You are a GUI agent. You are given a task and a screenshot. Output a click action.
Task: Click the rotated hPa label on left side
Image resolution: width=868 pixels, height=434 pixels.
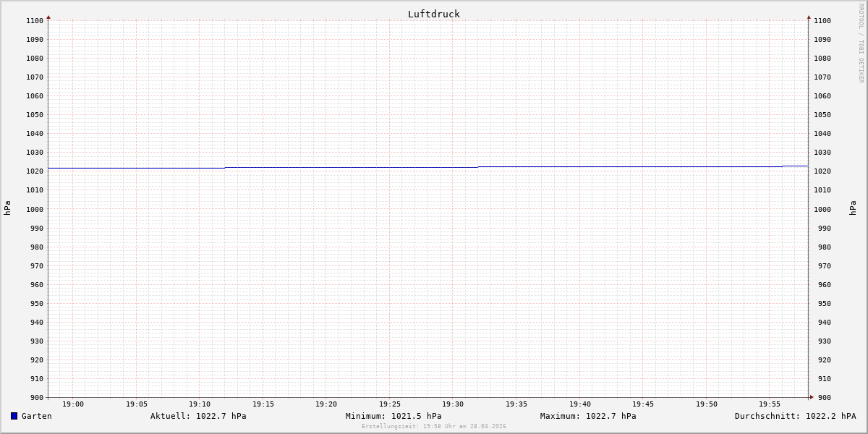point(7,208)
